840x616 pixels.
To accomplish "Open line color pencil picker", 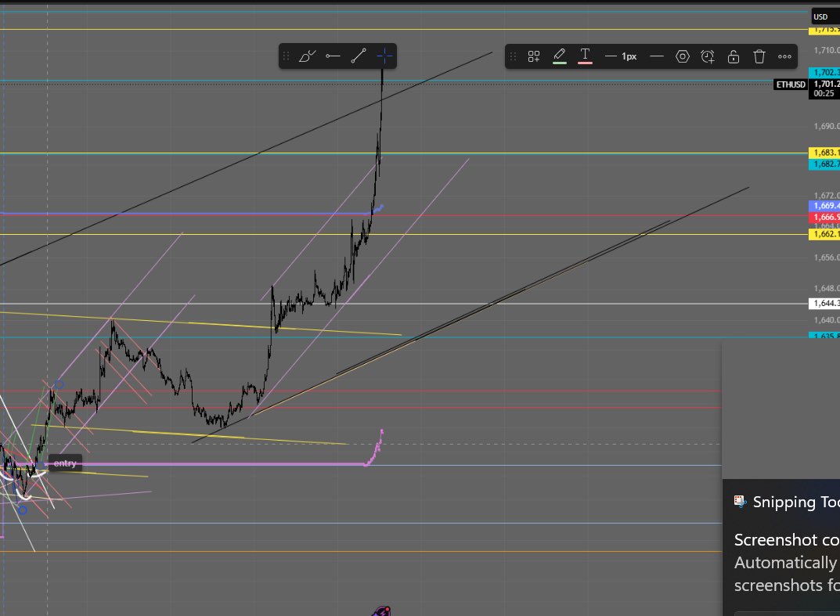I will 559,56.
